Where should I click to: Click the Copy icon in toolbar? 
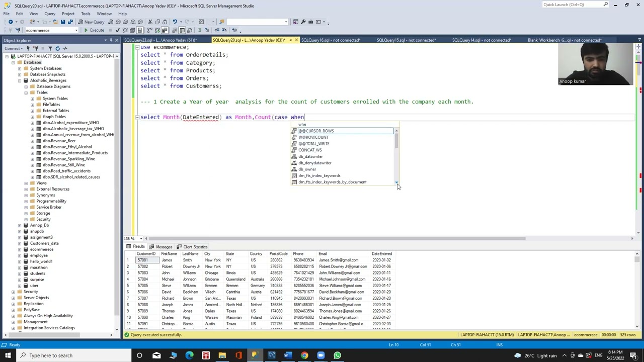(157, 22)
